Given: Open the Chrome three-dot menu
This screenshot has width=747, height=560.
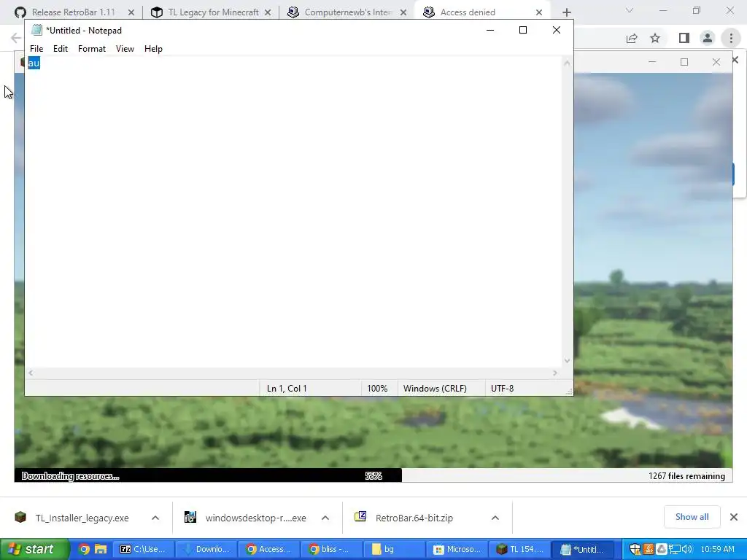Looking at the screenshot, I should 731,38.
